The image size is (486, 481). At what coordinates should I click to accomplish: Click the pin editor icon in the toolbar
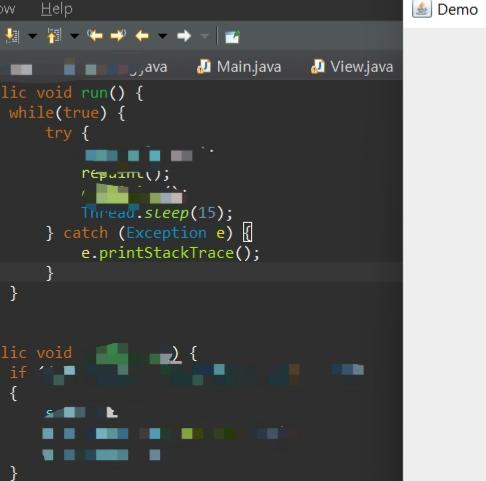click(x=232, y=36)
